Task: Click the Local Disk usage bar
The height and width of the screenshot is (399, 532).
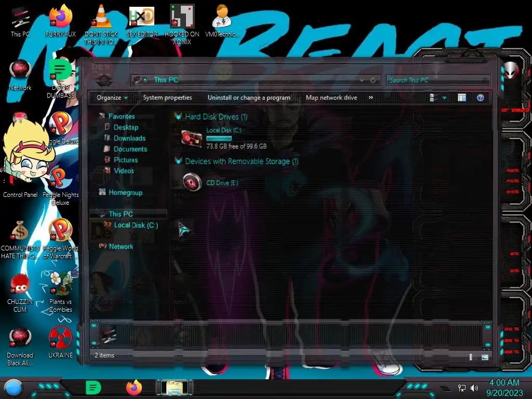Action: [219, 138]
